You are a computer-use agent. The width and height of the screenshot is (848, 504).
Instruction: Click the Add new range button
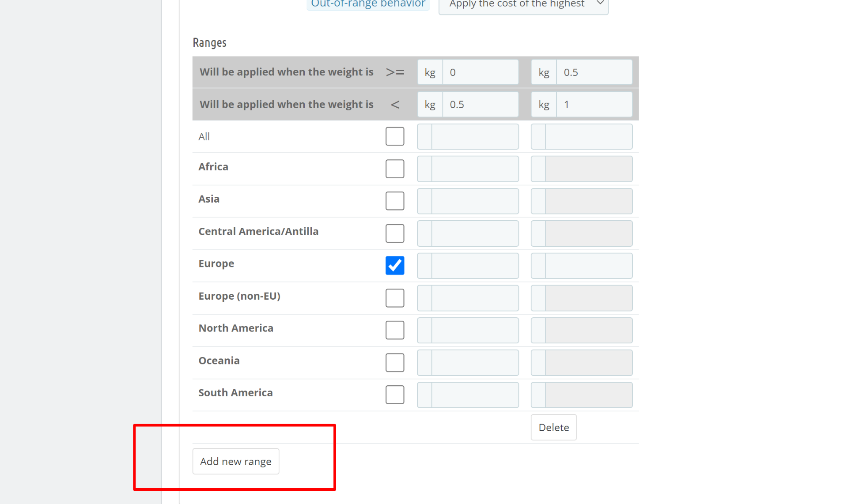(x=235, y=461)
